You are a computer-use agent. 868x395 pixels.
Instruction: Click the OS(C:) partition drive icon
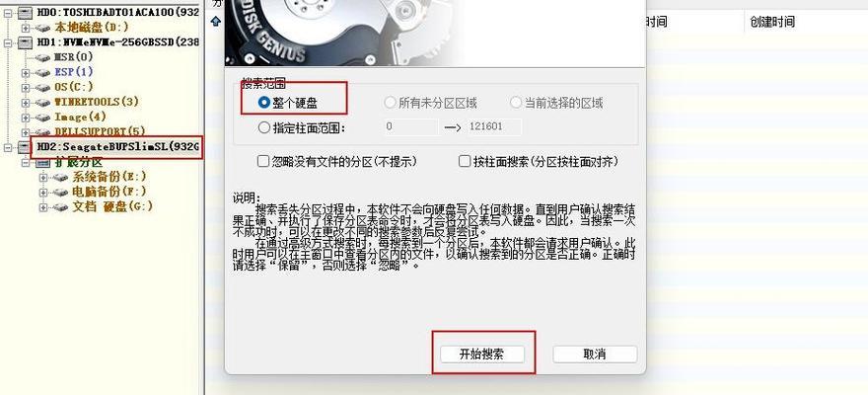[42, 88]
